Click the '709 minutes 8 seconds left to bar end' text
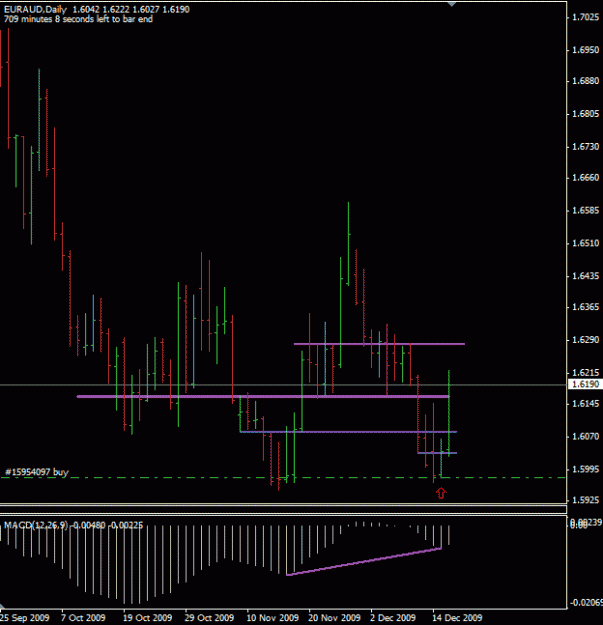603x625 pixels. click(x=78, y=19)
